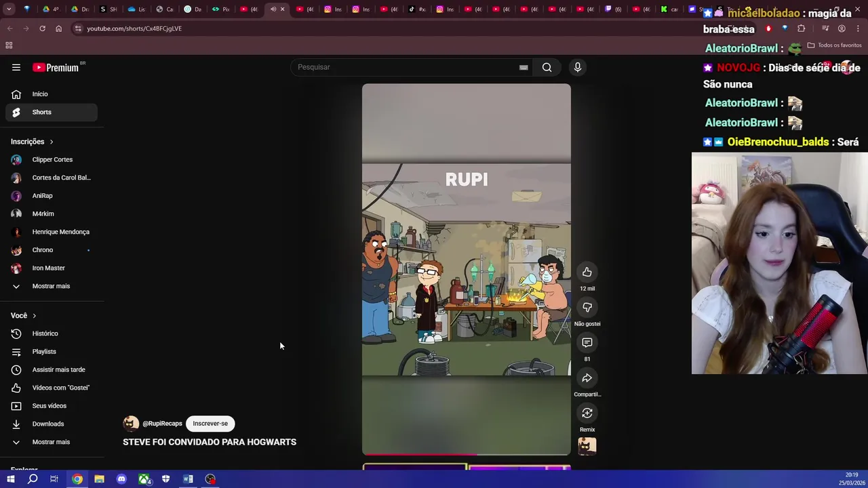Seek on the Short's red progress bar
This screenshot has height=488, width=868.
[467, 455]
